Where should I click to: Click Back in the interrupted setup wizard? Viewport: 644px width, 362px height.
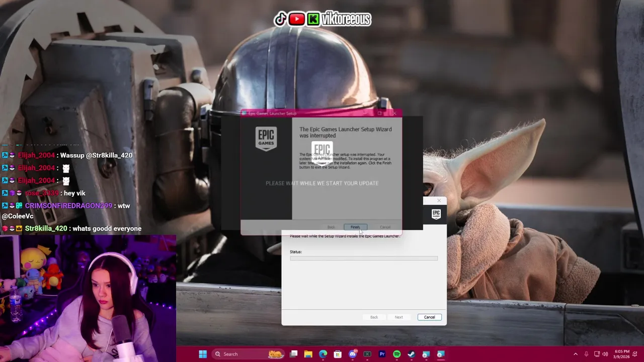(x=331, y=227)
